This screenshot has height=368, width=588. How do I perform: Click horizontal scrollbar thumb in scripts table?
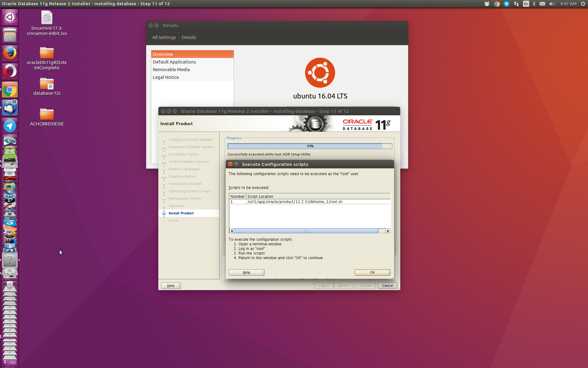(x=306, y=231)
